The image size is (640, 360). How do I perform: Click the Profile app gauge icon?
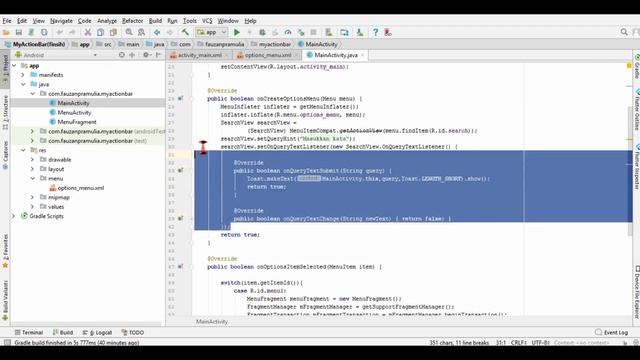288,32
